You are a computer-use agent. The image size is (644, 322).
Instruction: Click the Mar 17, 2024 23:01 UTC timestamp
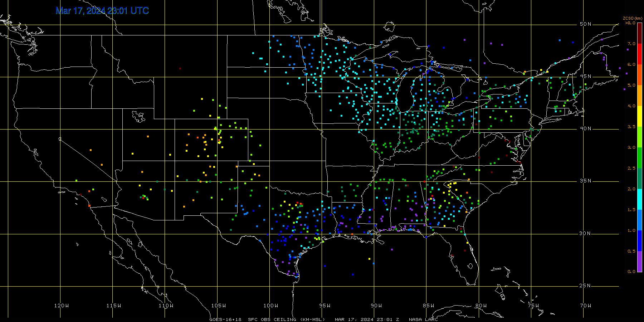click(102, 11)
